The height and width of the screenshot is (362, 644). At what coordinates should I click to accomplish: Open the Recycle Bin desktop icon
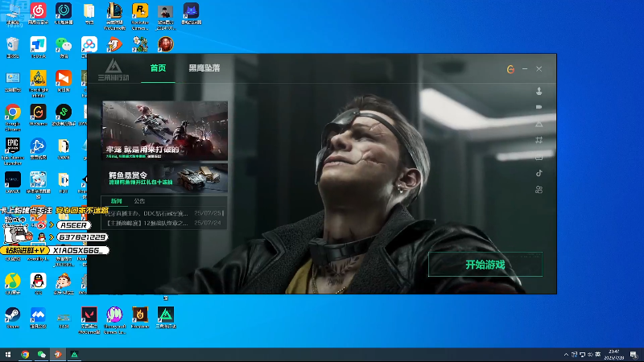click(13, 47)
